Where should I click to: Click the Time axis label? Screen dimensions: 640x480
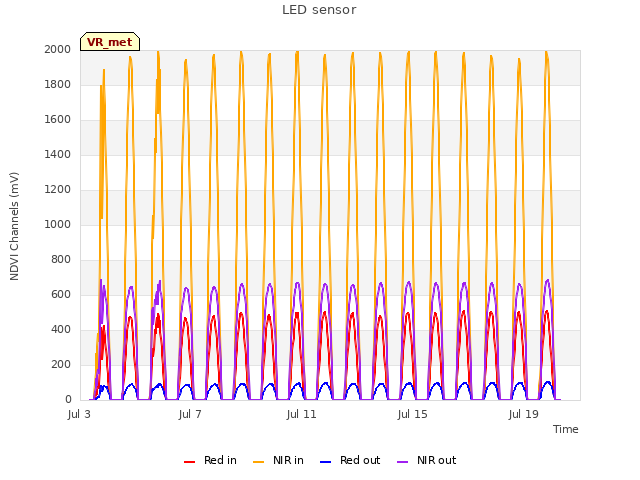coord(566,429)
